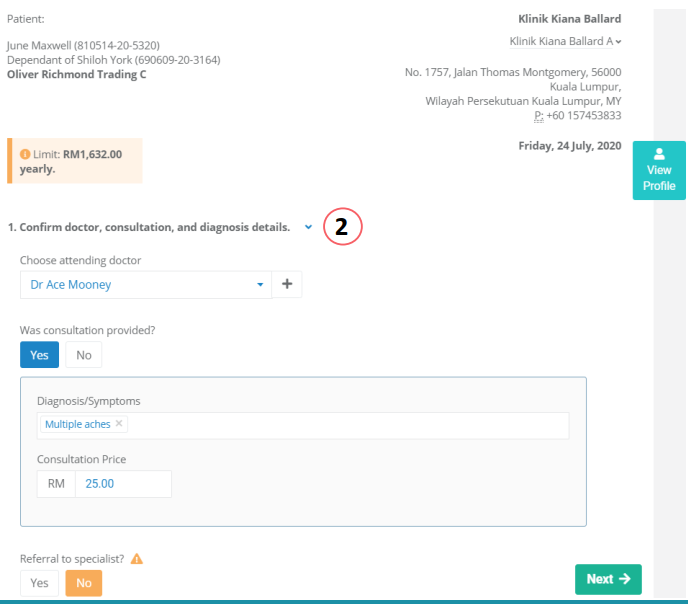Screen dimensions: 688x604
Task: Click the arrow icon on the Next button
Action: click(625, 579)
